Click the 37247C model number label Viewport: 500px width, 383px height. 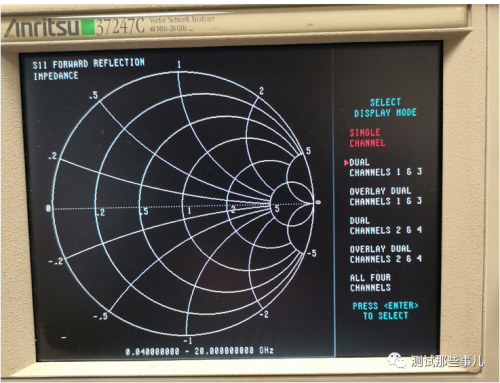[x=120, y=26]
